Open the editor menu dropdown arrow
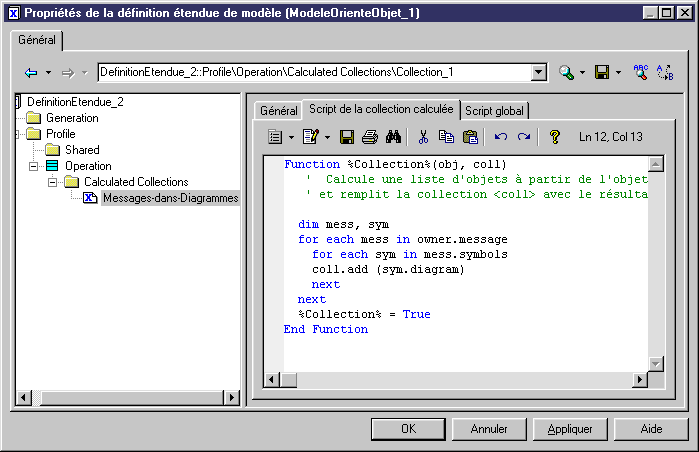This screenshot has width=699, height=452. point(291,137)
